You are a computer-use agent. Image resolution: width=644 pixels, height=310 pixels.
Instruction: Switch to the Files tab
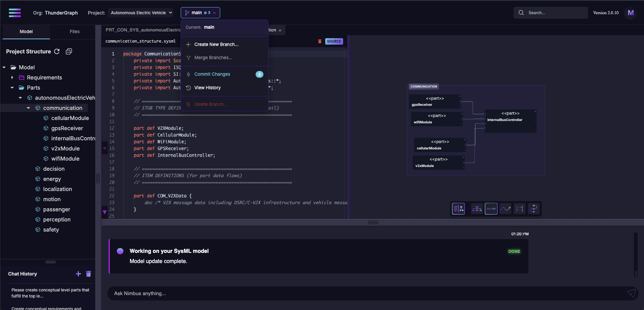pos(75,31)
